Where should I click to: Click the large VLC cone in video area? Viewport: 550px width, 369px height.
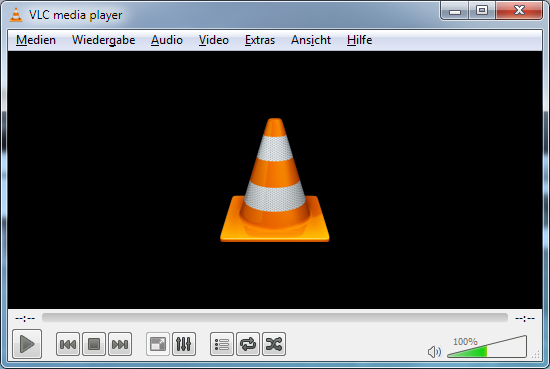click(x=275, y=180)
